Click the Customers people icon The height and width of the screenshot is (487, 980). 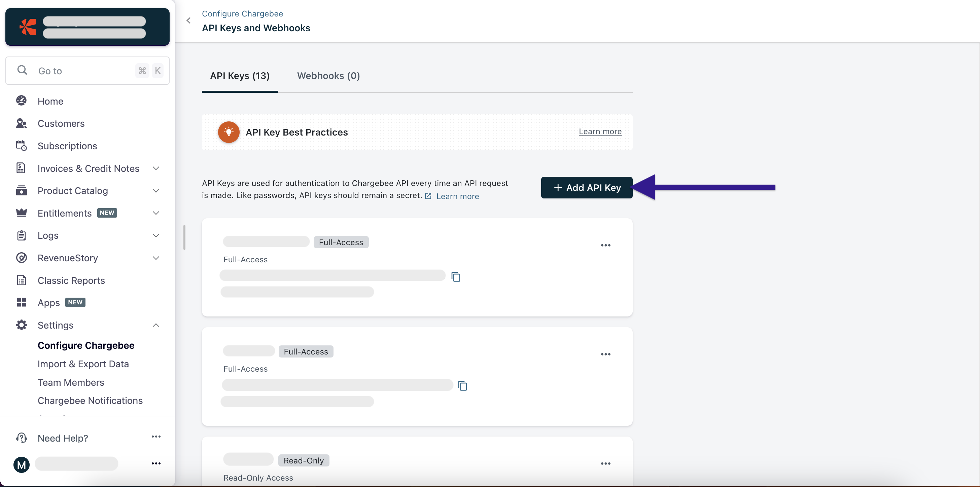[21, 123]
